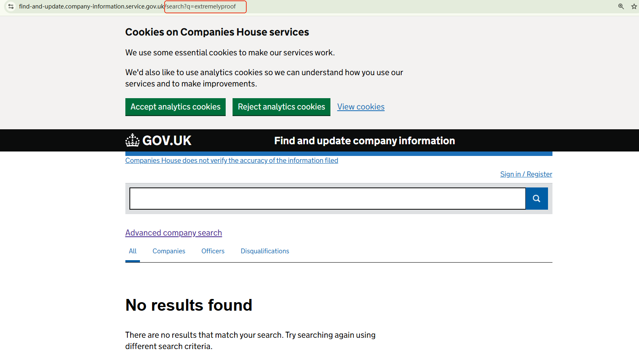Click the site information icon in address bar
This screenshot has height=364, width=639.
(11, 6)
